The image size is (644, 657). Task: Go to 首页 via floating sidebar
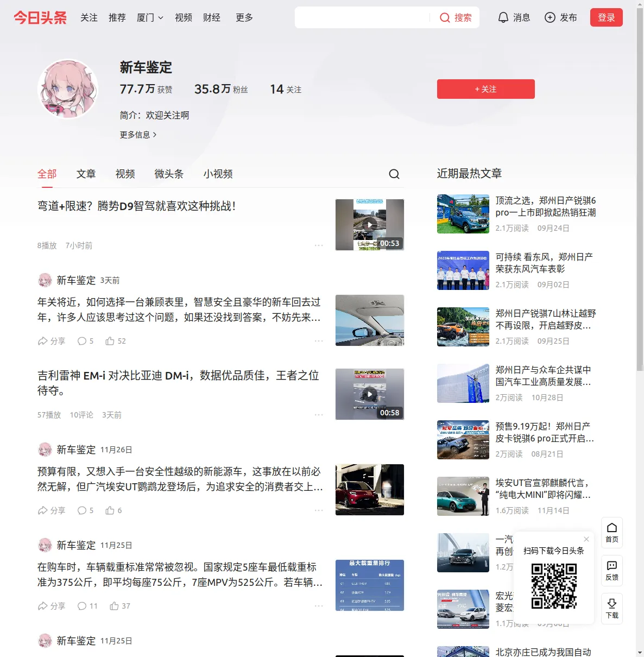(x=612, y=533)
